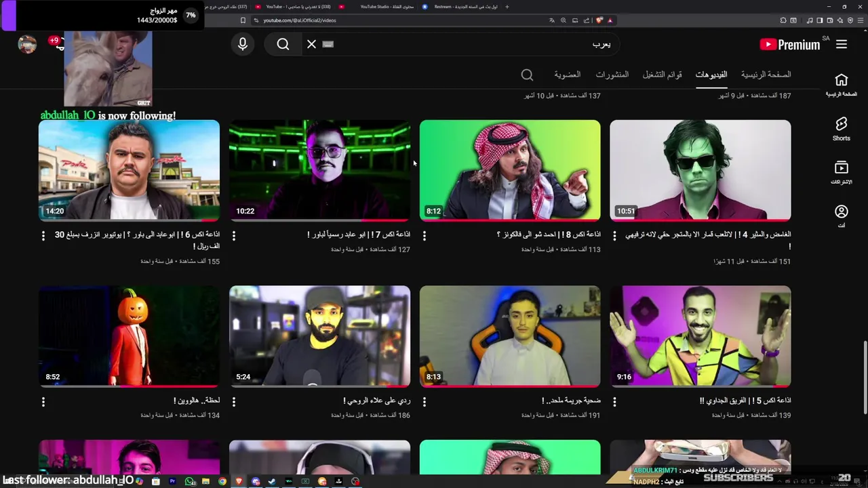Open video title اذاعة اكس 5 الفريق الجداوي
868x488 pixels.
[745, 401]
